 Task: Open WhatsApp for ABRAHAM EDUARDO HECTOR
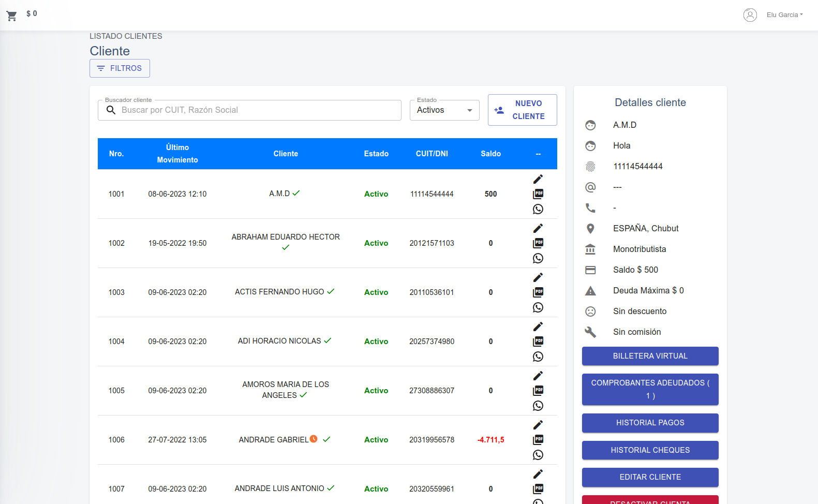pos(538,258)
